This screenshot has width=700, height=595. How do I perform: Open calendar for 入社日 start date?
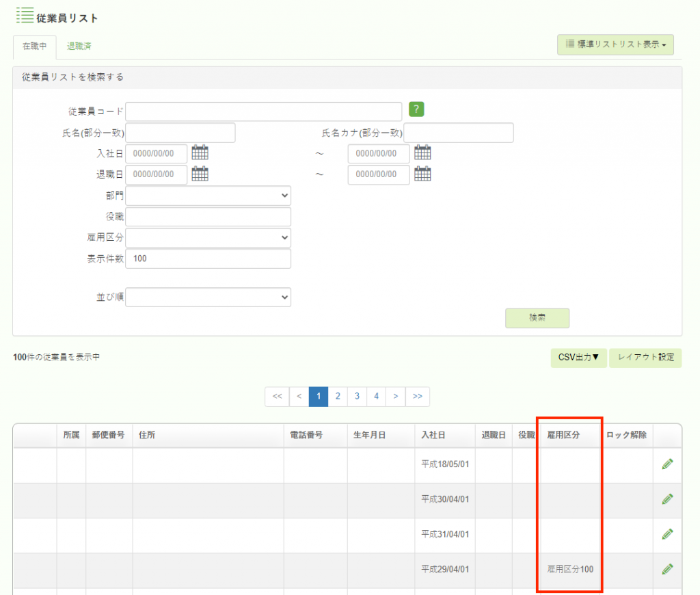point(200,153)
